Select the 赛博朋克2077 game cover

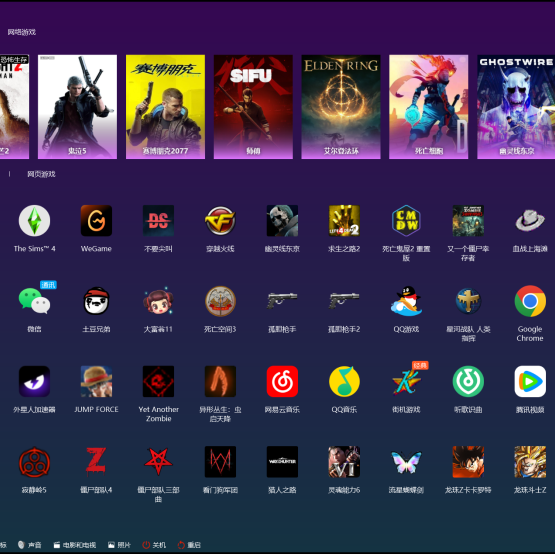tap(165, 107)
